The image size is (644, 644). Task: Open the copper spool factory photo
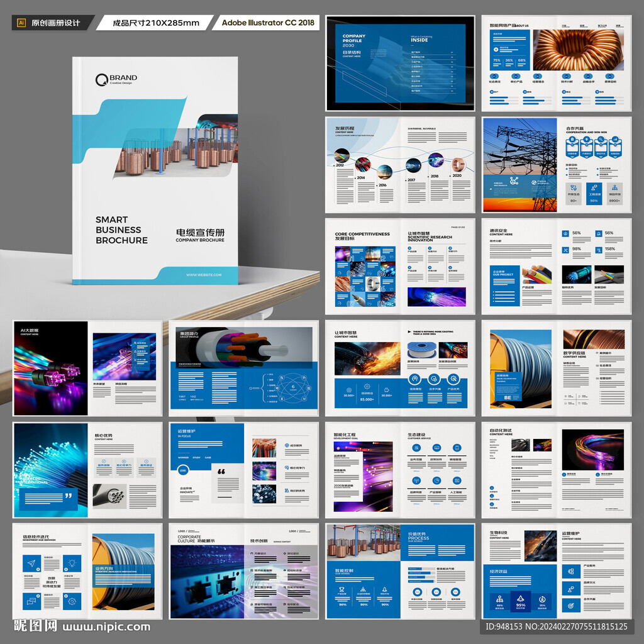coord(363,543)
